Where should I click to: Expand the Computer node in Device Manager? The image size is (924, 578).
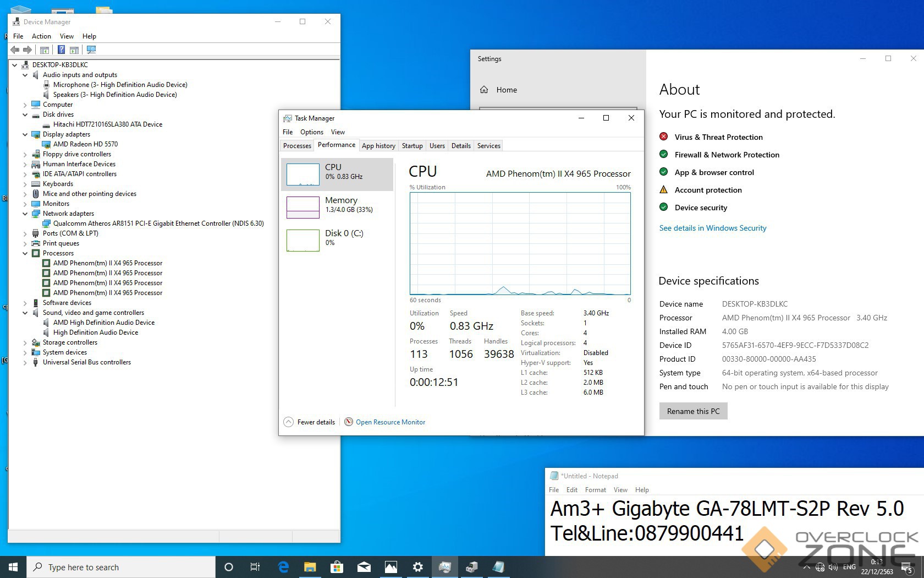pos(25,105)
